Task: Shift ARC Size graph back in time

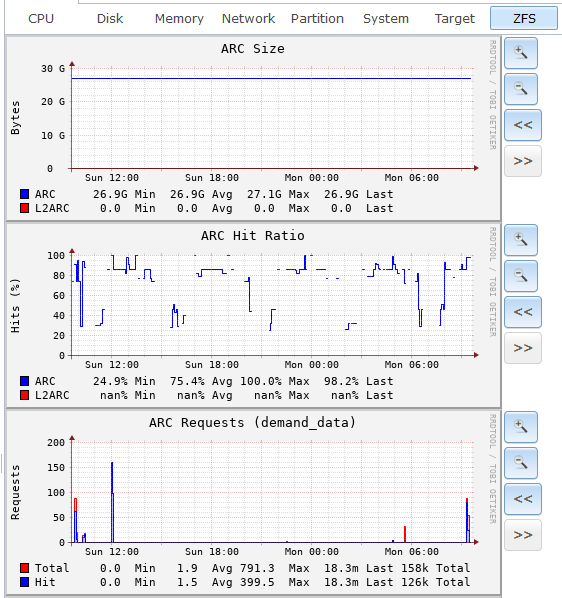Action: [x=523, y=125]
